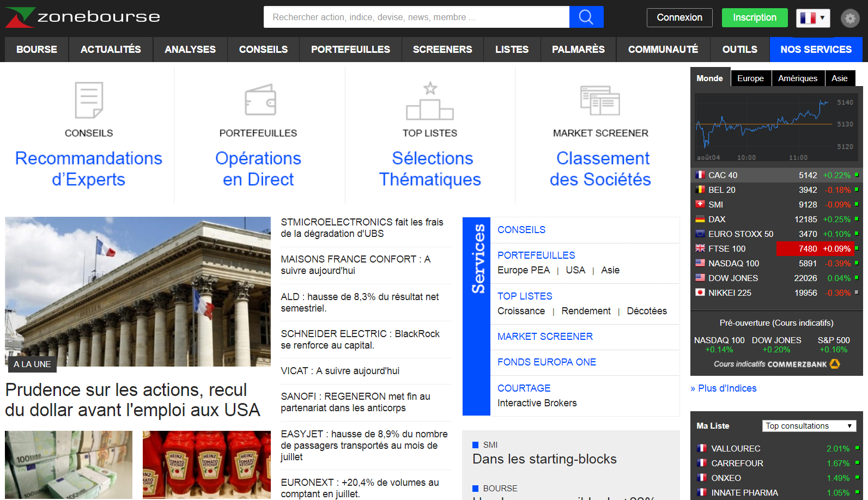Open the BOURSE menu
Viewport: 868px width, 500px height.
(37, 50)
